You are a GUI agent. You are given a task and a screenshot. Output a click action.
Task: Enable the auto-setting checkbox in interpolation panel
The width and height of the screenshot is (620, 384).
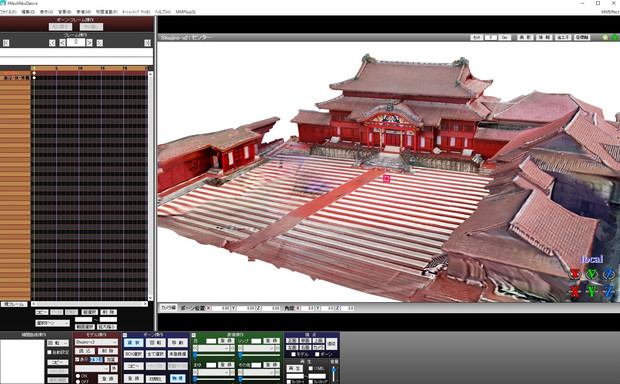pyautogui.click(x=49, y=352)
